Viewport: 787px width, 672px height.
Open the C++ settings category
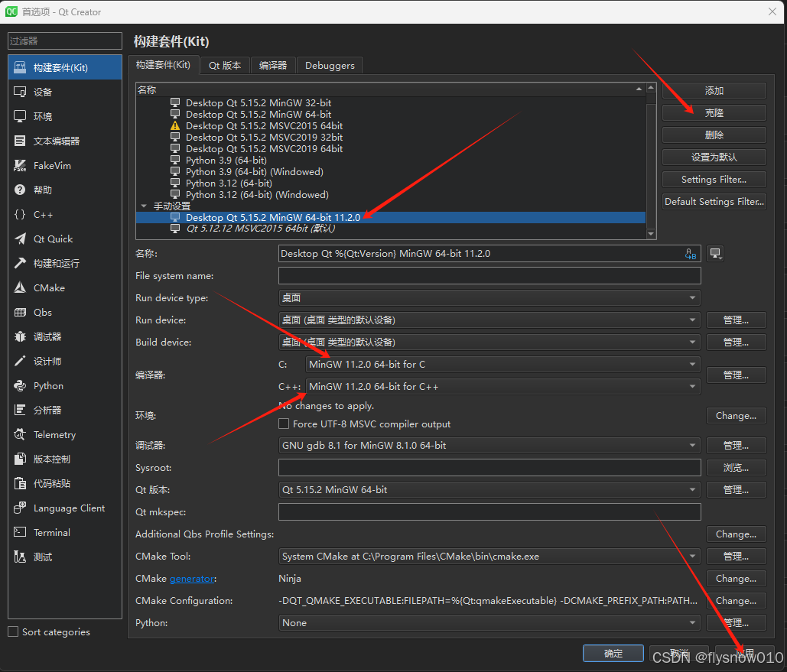point(65,214)
